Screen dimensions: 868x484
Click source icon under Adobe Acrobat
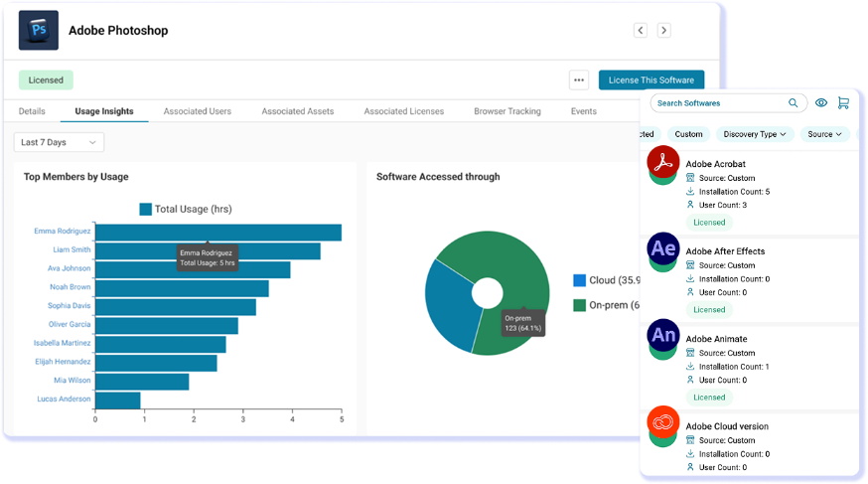(x=690, y=178)
